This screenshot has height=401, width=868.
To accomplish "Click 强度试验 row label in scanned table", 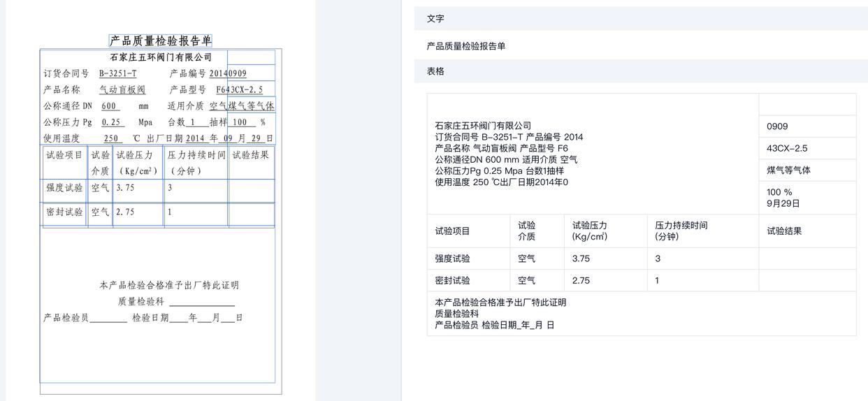I will pyautogui.click(x=64, y=188).
